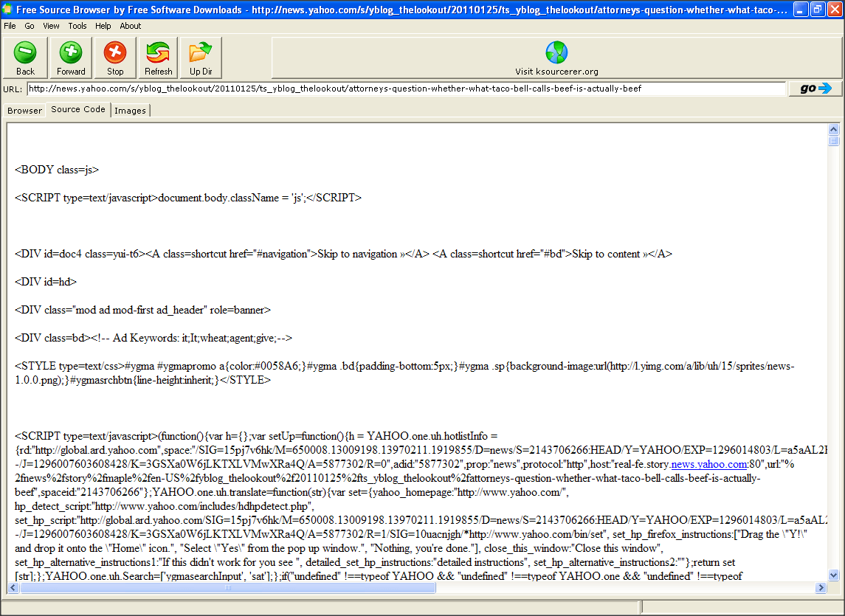The width and height of the screenshot is (845, 616).
Task: Click the Back navigation icon
Action: [25, 53]
